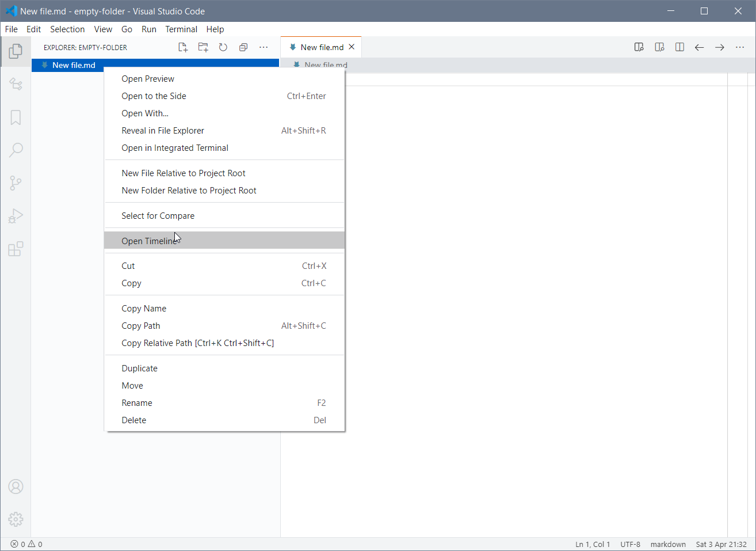Image resolution: width=756 pixels, height=551 pixels.
Task: Open the Run and Debug view
Action: (x=16, y=216)
